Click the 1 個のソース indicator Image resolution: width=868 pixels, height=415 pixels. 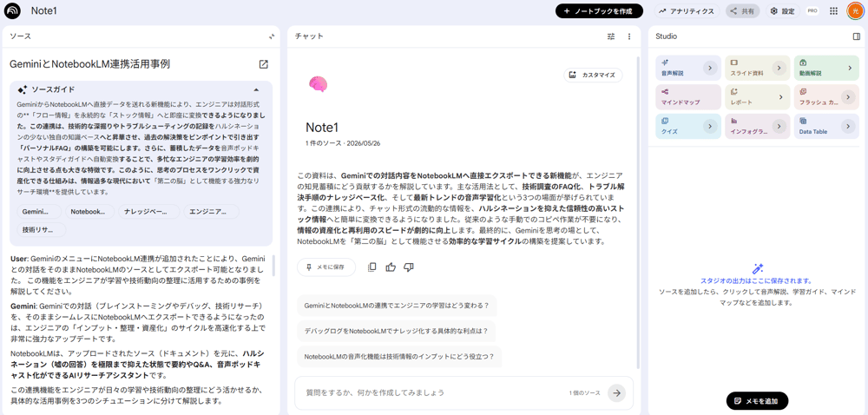pyautogui.click(x=584, y=393)
